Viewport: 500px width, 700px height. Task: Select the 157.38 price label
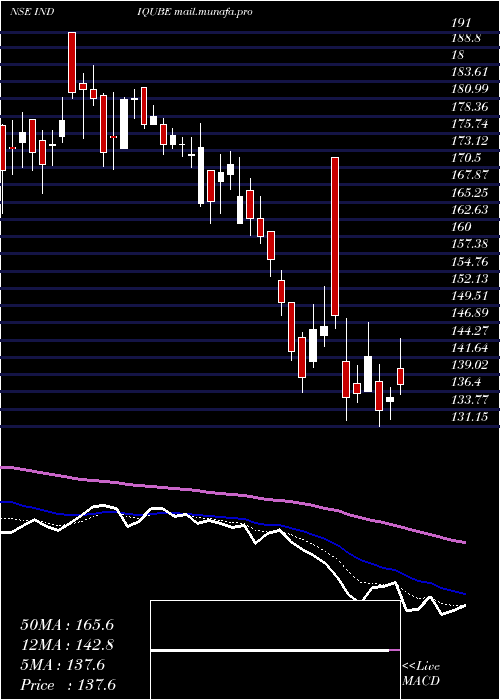469,244
